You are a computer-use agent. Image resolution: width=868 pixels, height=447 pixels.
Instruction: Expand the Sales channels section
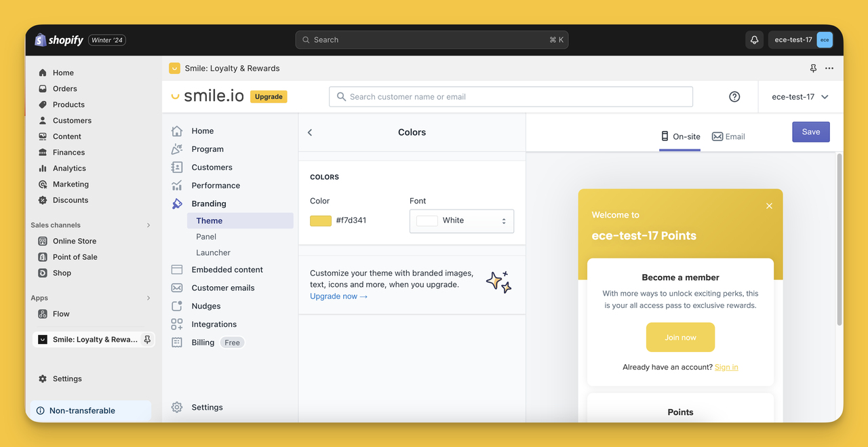click(148, 225)
